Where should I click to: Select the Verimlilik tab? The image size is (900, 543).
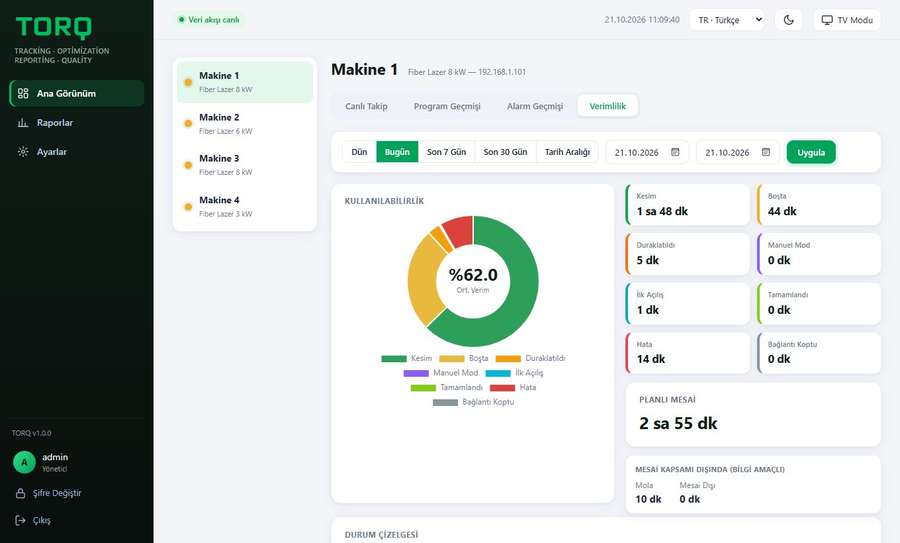[x=607, y=106]
